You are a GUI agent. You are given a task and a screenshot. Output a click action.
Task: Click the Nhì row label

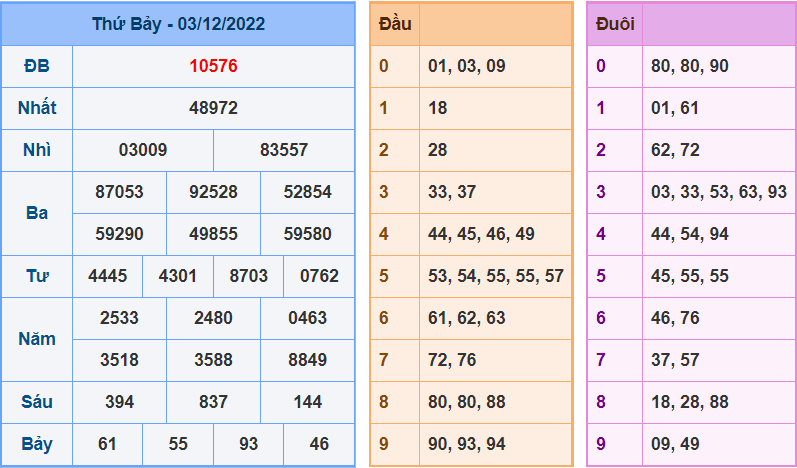point(37,150)
